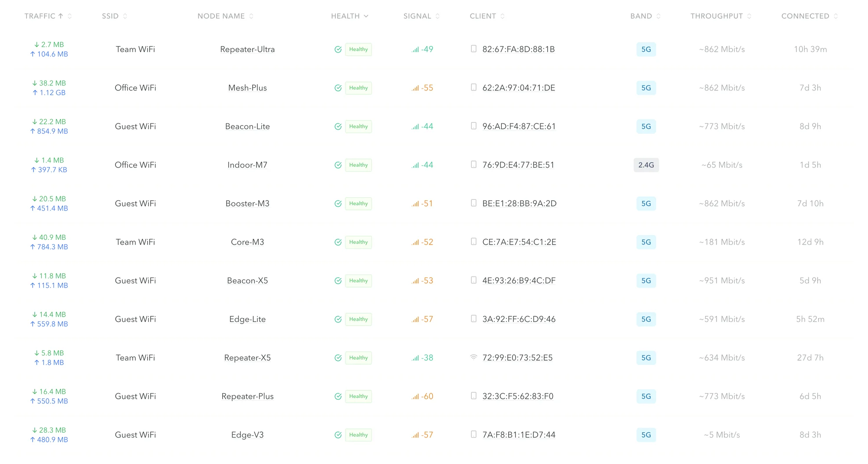Open client 3A:92:FF:6C:D9:46 details
Image resolution: width=868 pixels, height=464 pixels.
(519, 319)
